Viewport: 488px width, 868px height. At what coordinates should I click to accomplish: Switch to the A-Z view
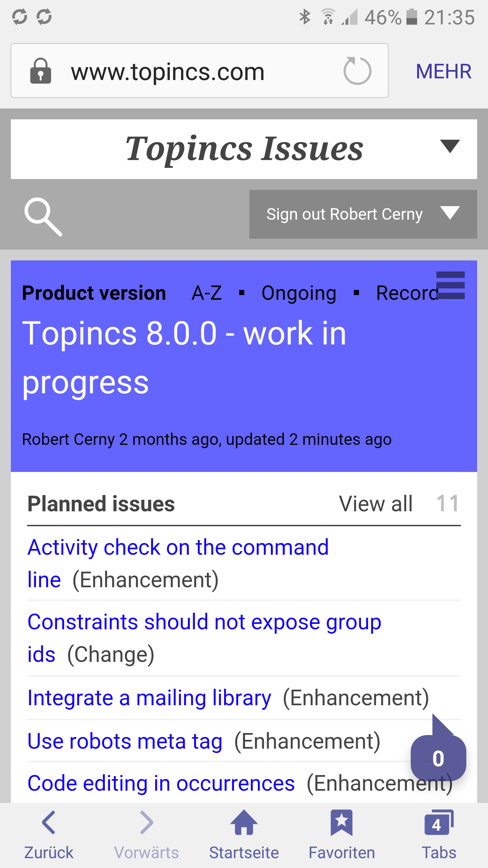(207, 293)
